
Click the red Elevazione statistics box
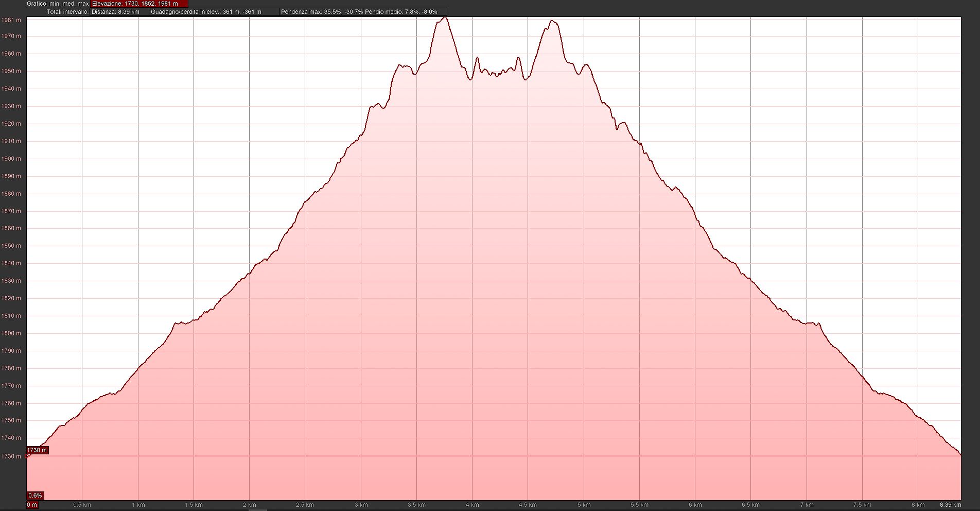tap(138, 4)
